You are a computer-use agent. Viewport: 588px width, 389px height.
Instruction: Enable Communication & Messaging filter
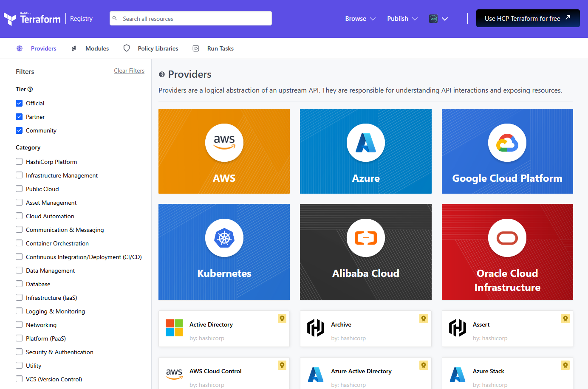click(19, 229)
